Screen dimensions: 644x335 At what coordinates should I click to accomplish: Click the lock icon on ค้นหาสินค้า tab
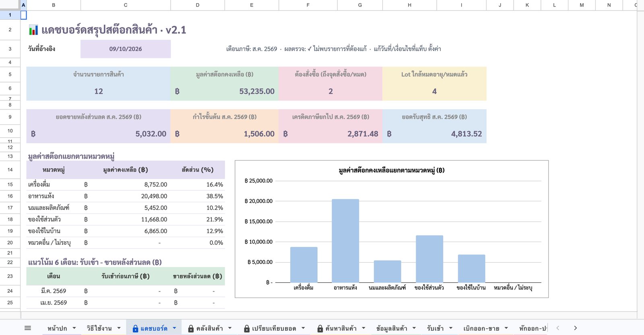pos(320,329)
